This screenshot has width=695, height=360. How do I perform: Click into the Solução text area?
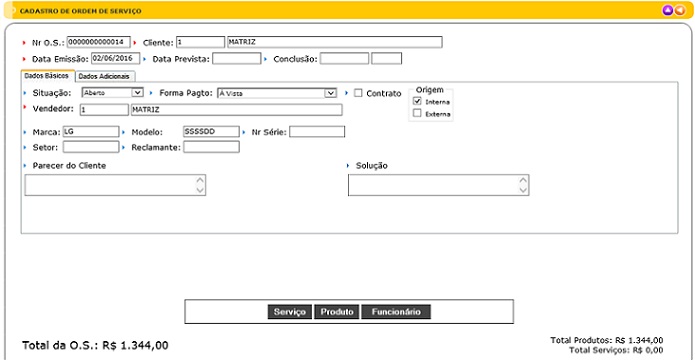[433, 185]
